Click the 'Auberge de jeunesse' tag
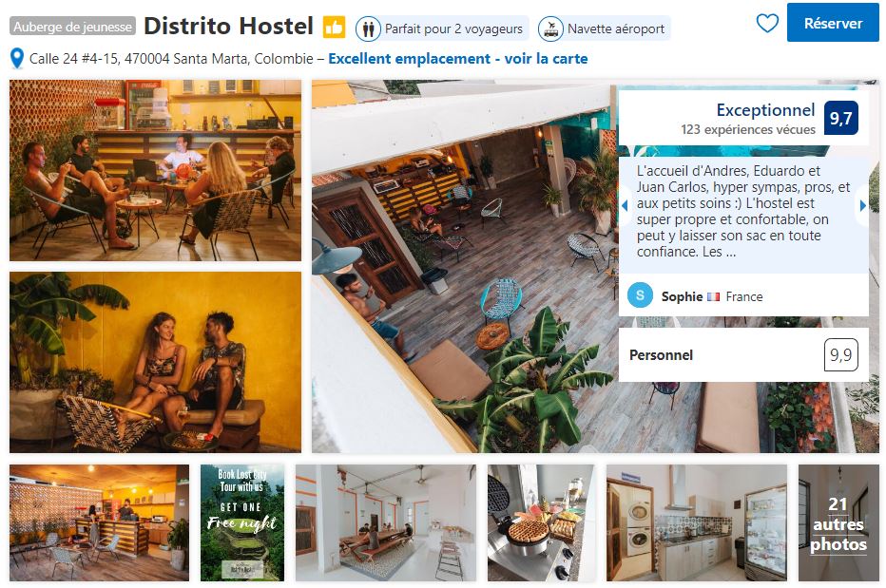This screenshot has width=886, height=588. (72, 27)
